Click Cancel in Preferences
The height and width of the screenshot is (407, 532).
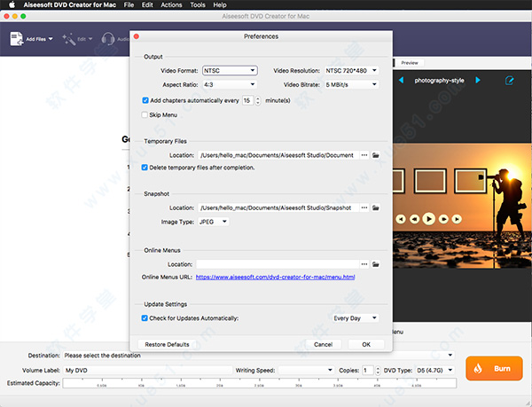[x=323, y=344]
